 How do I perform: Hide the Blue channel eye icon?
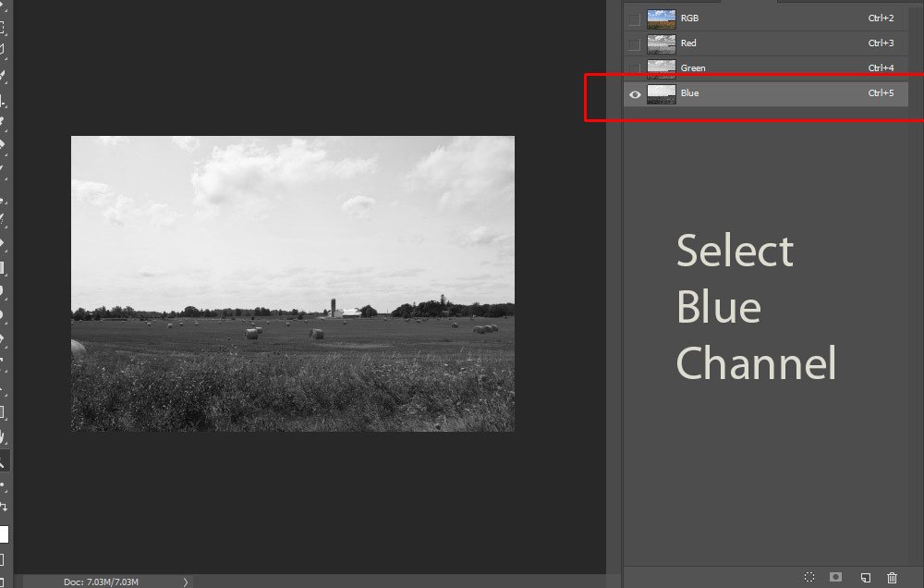coord(635,93)
